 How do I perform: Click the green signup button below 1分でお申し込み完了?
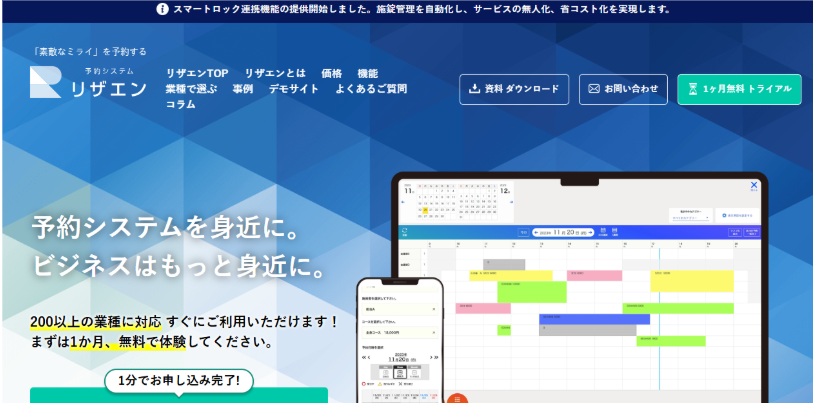click(x=178, y=395)
